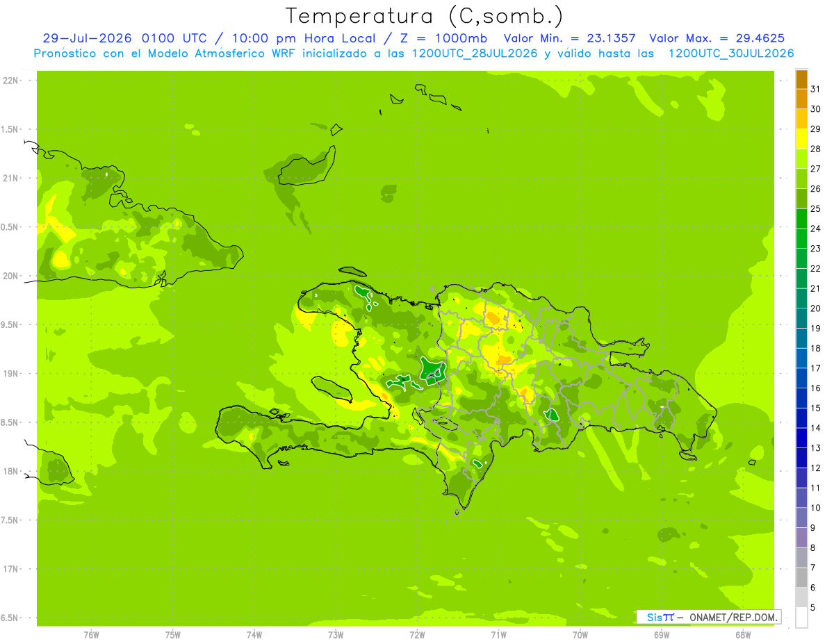
Task: Pick the blue legend band between 15 and 16
Action: [x=801, y=398]
